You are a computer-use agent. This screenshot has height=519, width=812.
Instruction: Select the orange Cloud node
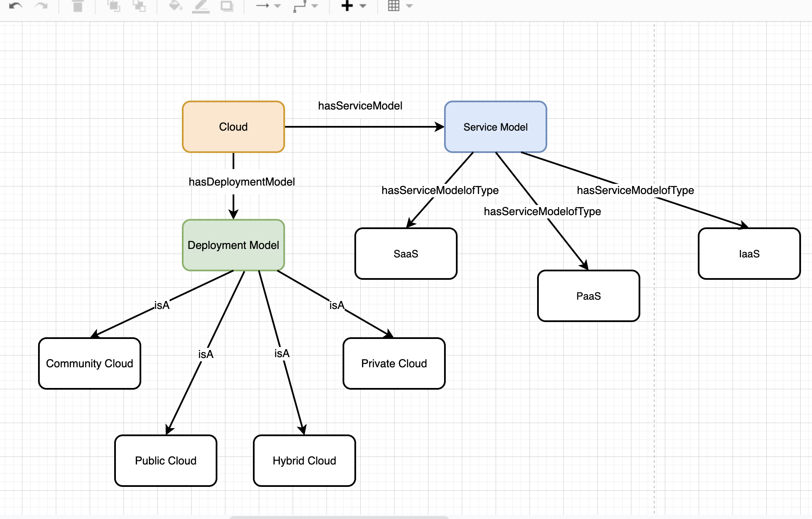tap(233, 127)
